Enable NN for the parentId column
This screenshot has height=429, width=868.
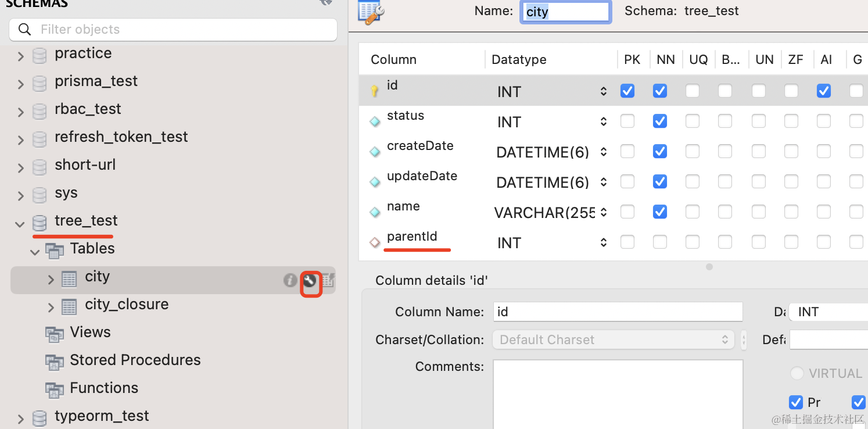click(x=660, y=242)
